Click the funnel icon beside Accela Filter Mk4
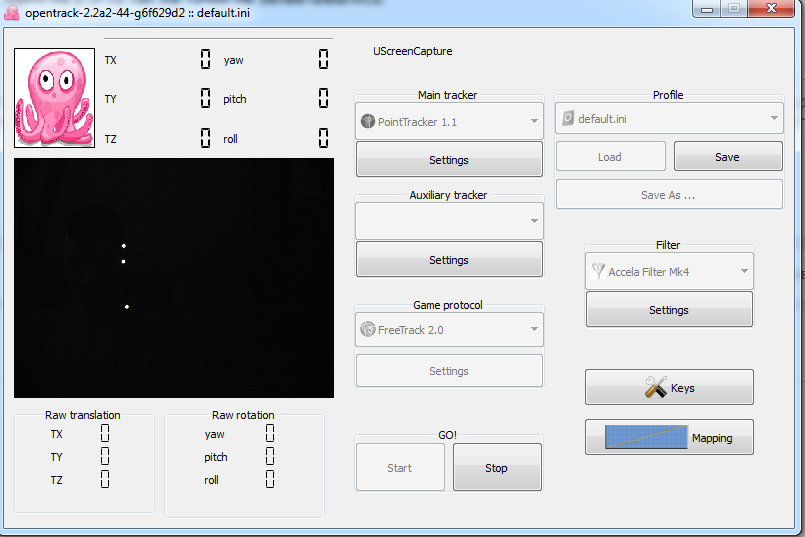Screen dimensions: 805x537 click(x=598, y=271)
